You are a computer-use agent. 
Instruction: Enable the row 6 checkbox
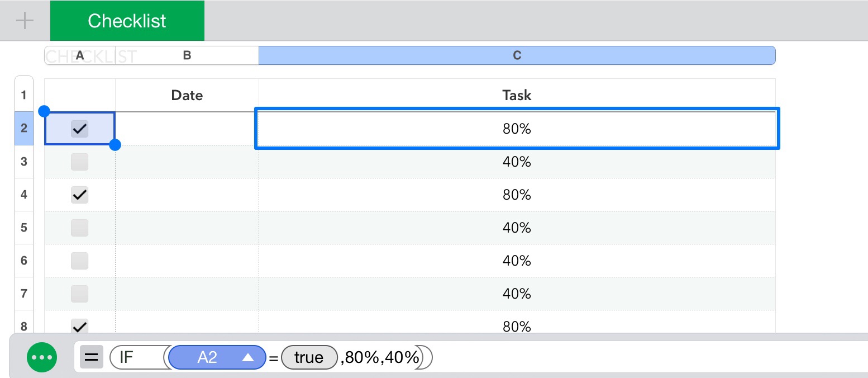tap(80, 261)
